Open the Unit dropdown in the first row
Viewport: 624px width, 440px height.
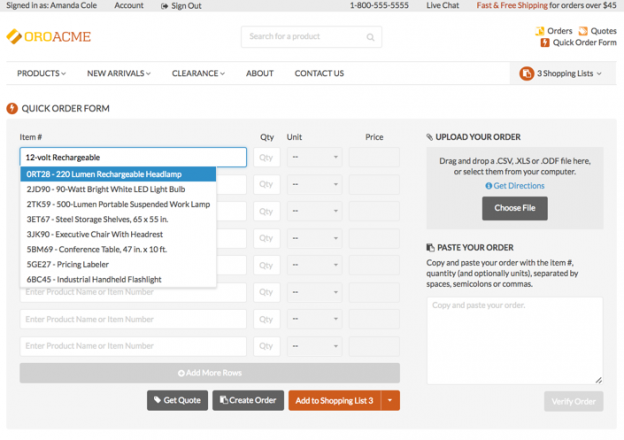pos(314,157)
